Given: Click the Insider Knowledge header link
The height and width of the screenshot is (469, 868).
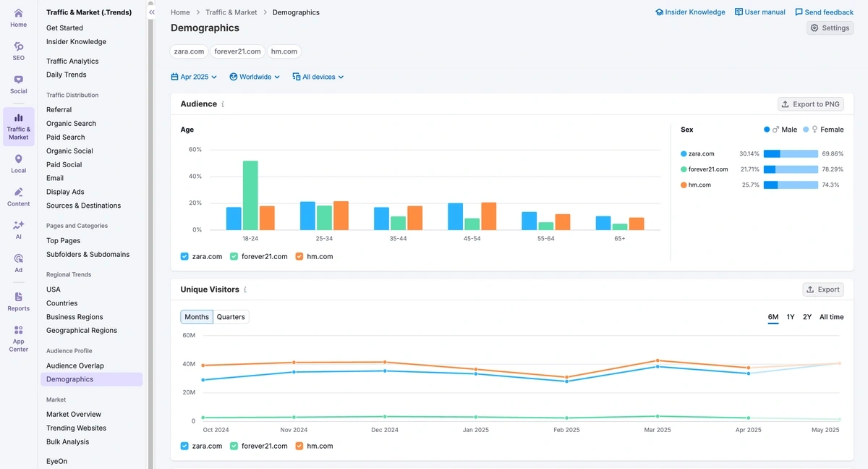Looking at the screenshot, I should 690,12.
